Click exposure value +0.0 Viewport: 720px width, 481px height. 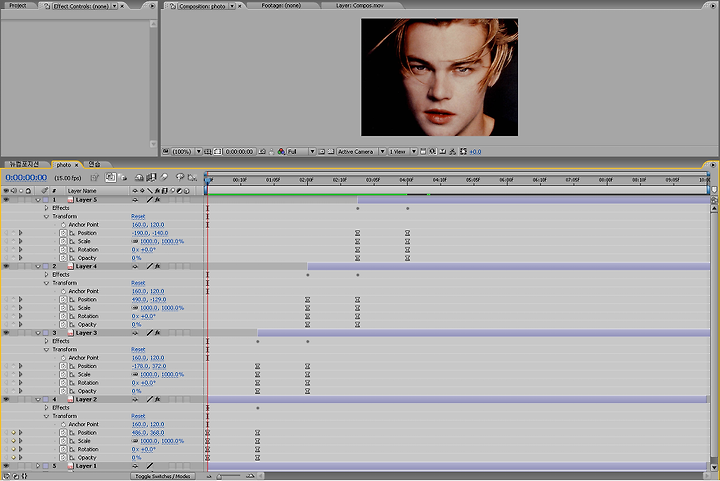coord(475,151)
